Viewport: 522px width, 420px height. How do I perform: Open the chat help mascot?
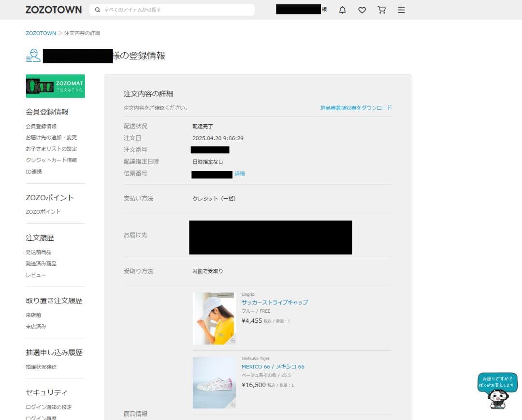(497, 391)
